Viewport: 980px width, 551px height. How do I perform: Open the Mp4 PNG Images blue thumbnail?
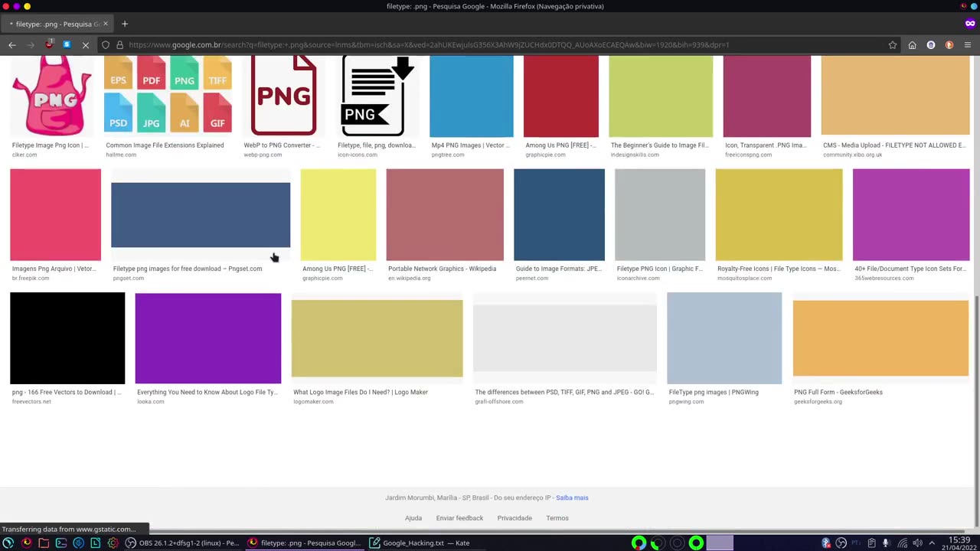click(x=472, y=96)
